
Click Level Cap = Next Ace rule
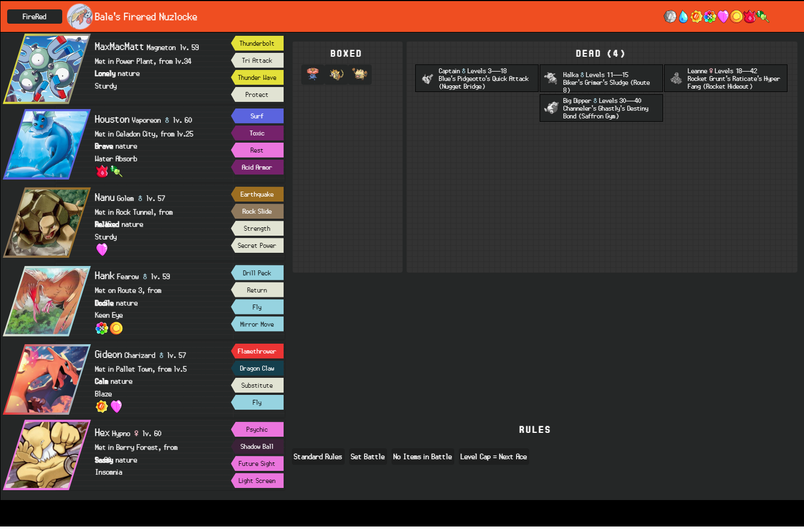[493, 457]
